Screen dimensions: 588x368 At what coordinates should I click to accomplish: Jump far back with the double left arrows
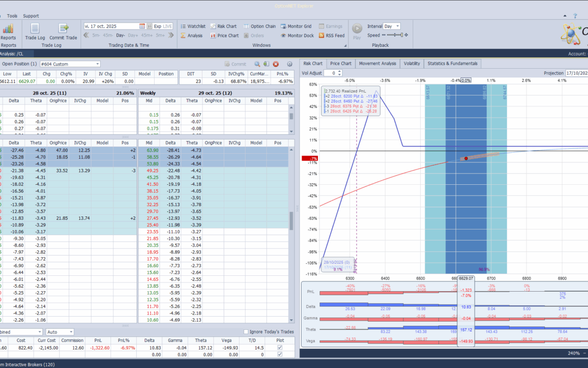click(x=86, y=35)
